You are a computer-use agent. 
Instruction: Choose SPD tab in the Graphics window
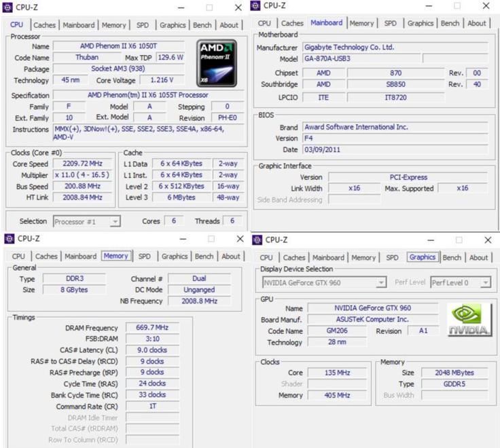click(x=392, y=258)
